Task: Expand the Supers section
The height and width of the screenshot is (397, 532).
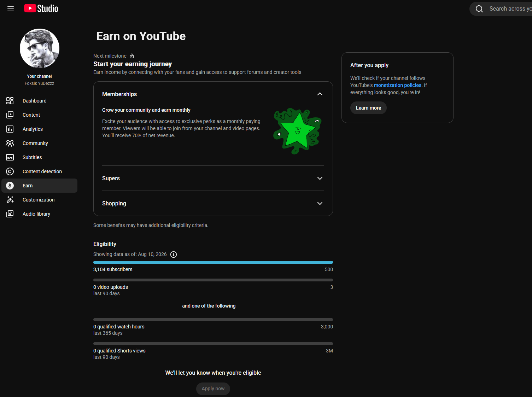Action: (320, 179)
